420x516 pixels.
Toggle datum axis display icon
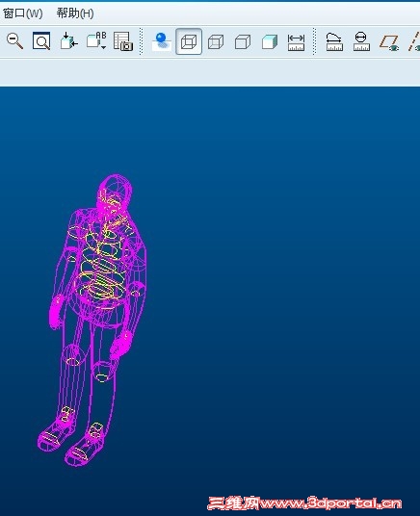click(x=414, y=41)
